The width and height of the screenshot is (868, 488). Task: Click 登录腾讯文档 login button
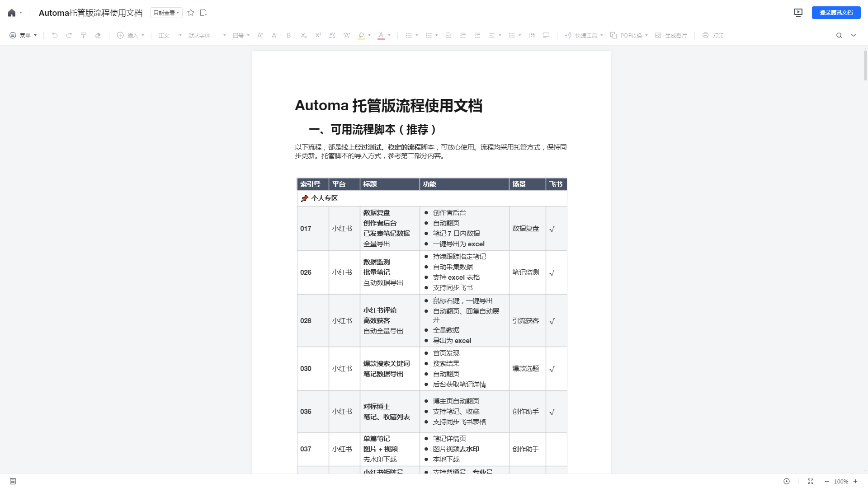(x=836, y=13)
